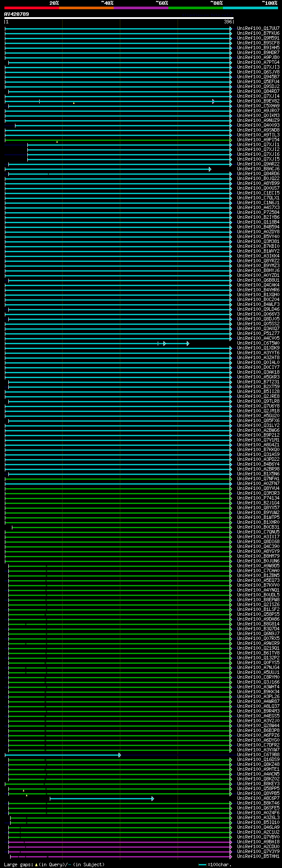This screenshot has width=282, height=868.
Task: Select the UniRef100_A7NJG4 label
Action: 258,667
